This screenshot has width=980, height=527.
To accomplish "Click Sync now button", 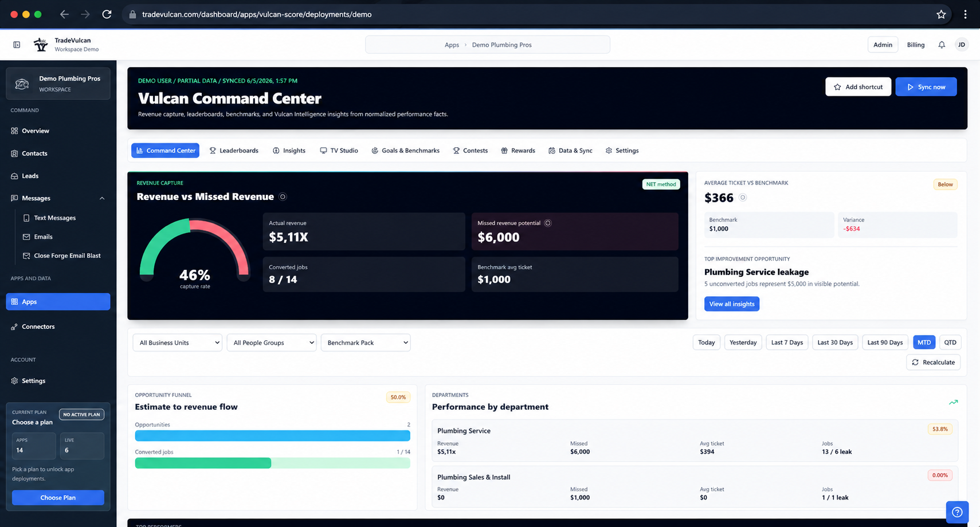I will pyautogui.click(x=926, y=87).
